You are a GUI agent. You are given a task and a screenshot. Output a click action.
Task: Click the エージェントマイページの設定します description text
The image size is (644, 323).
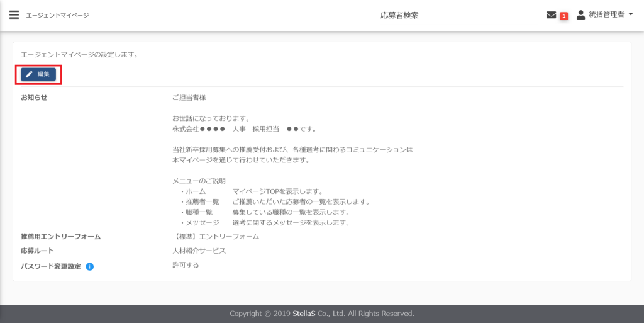click(79, 55)
